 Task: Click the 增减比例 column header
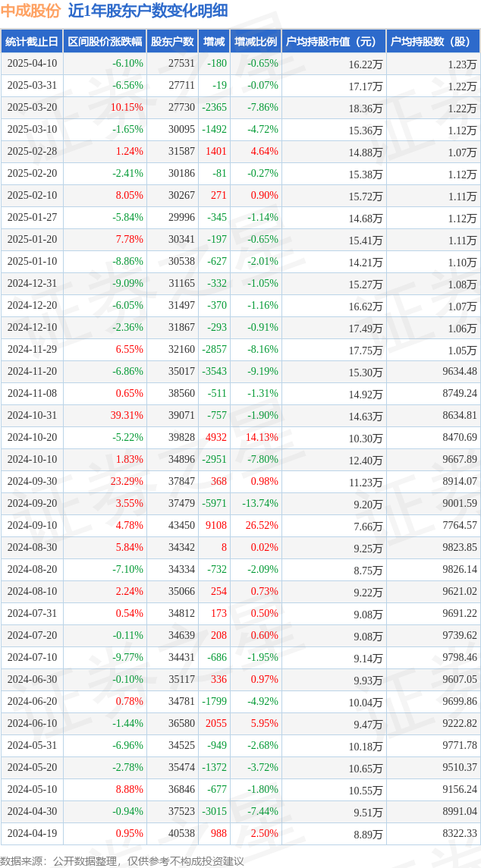256,41
